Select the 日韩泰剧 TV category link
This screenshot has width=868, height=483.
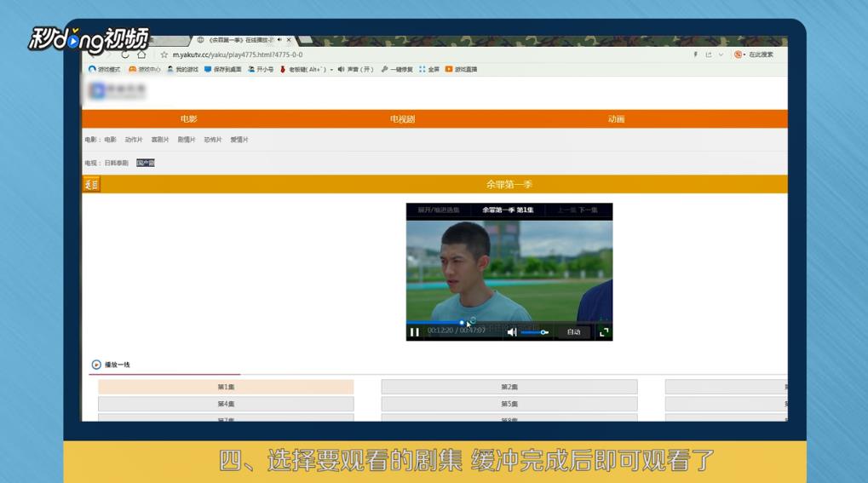pos(116,163)
